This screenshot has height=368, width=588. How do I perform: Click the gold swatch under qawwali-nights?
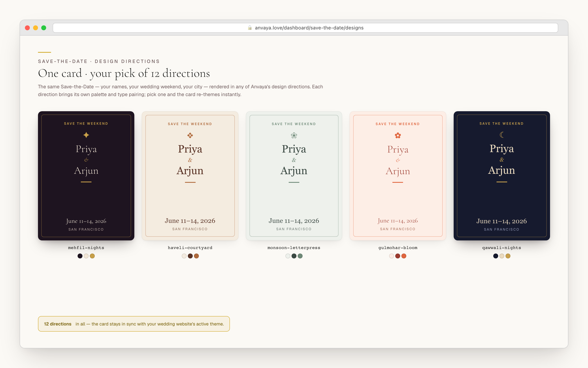[508, 256]
